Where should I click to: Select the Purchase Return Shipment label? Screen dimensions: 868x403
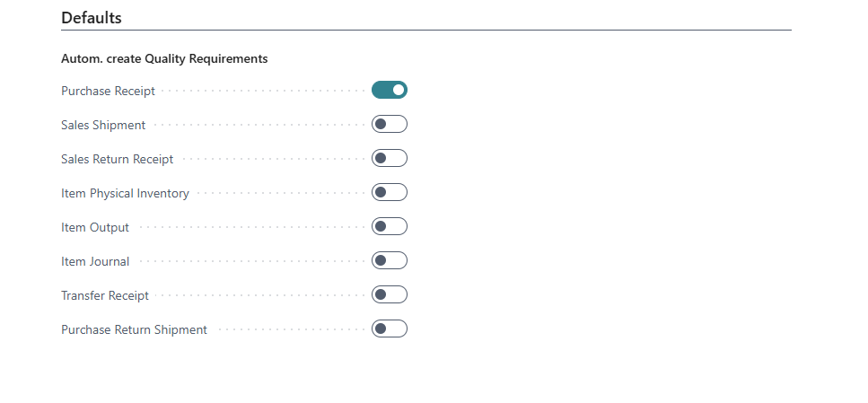134,330
